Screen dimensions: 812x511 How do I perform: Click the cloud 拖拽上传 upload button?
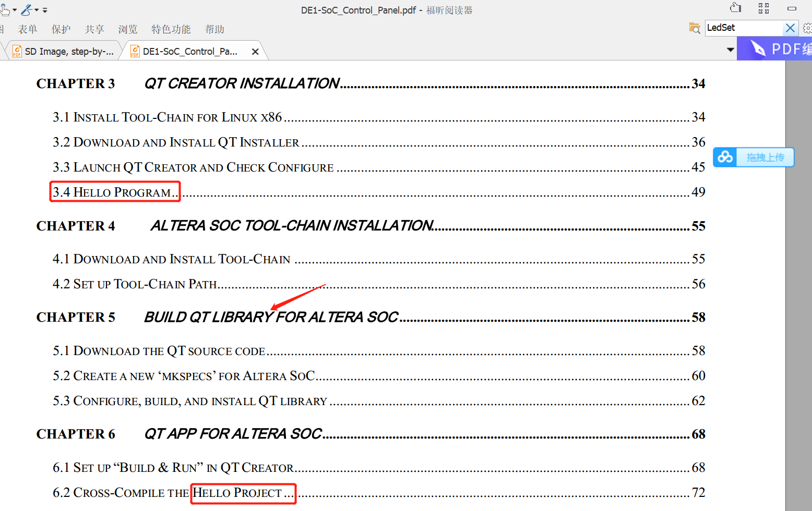(754, 157)
